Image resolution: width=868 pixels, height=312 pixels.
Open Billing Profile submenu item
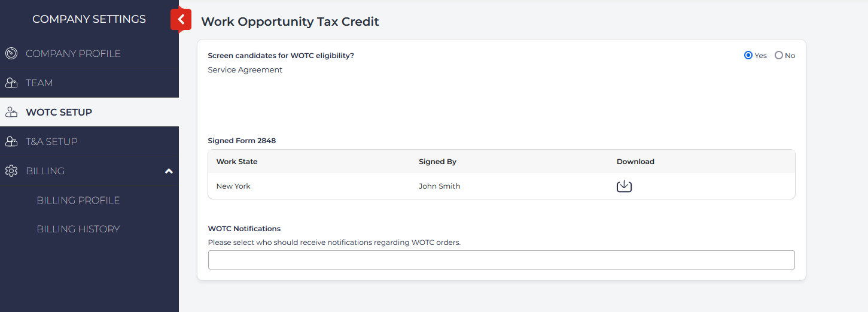click(x=78, y=200)
